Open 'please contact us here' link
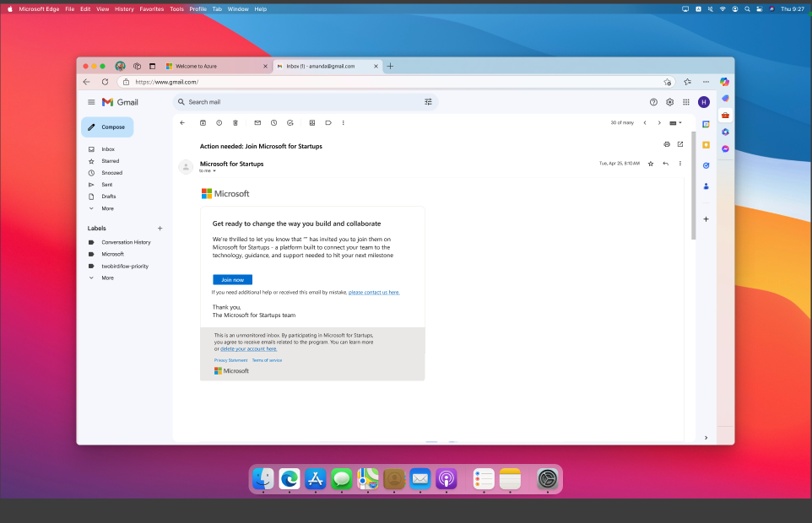 tap(374, 292)
